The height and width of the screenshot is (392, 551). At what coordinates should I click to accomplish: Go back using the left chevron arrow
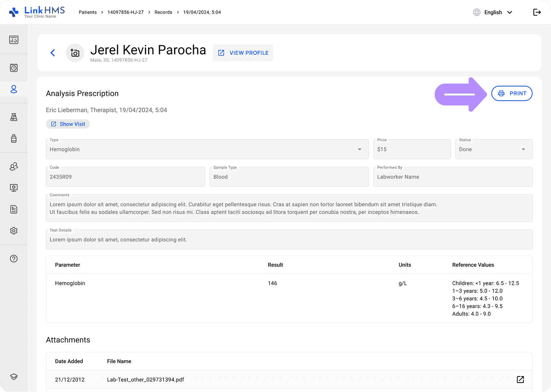(x=53, y=53)
